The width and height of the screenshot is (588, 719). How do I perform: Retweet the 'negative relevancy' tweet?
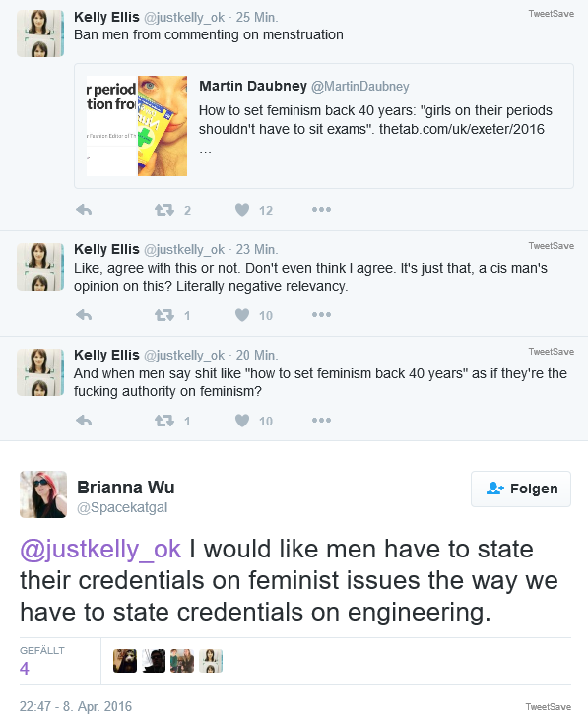(164, 315)
